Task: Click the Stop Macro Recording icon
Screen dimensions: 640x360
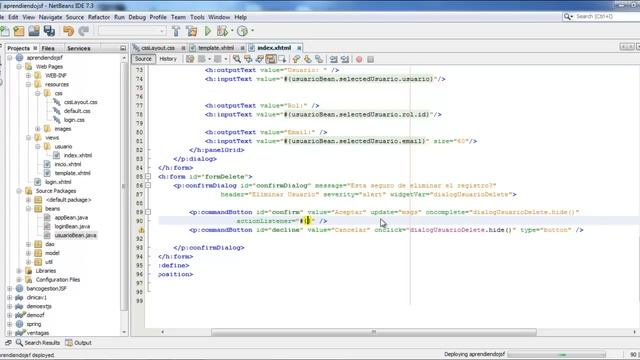Action: (370, 60)
